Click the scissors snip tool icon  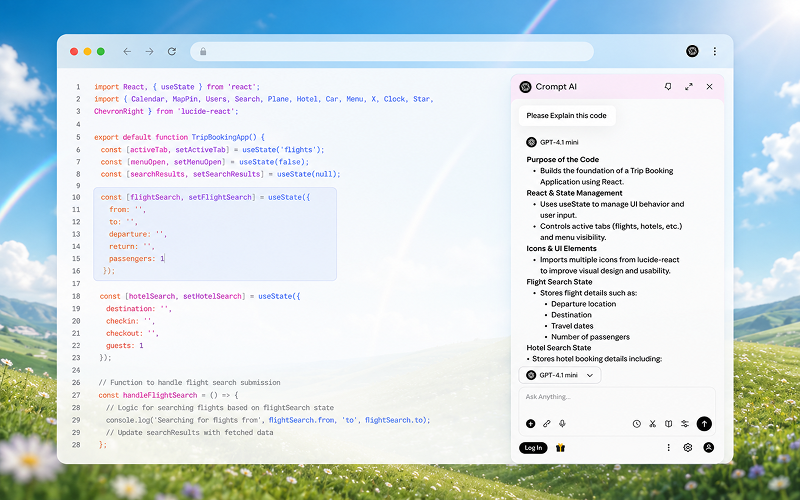(653, 424)
